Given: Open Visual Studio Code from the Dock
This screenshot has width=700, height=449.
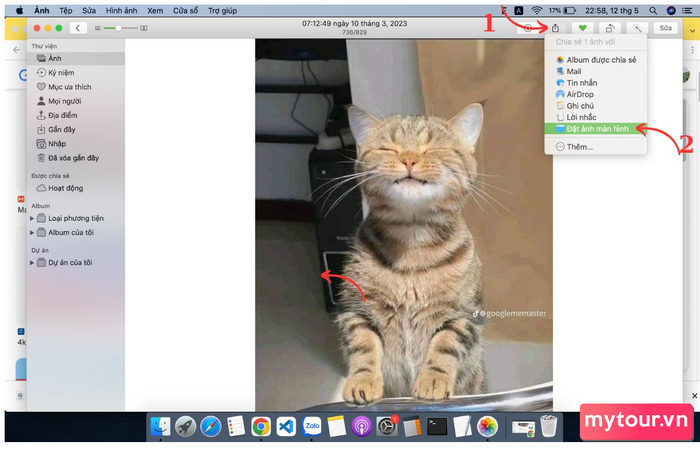Looking at the screenshot, I should tap(286, 427).
